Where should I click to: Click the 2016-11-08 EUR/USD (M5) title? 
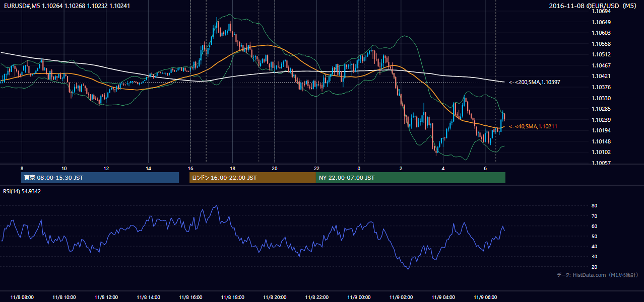pos(593,6)
